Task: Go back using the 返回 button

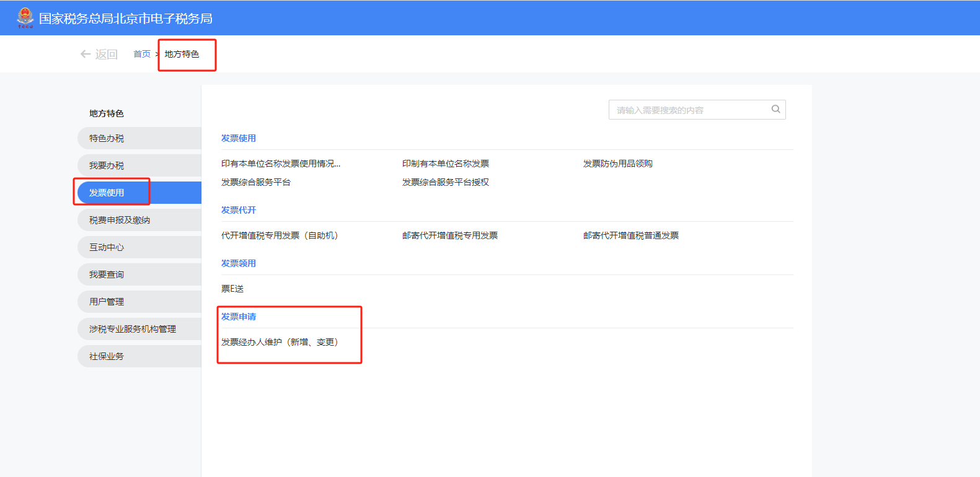Action: pos(99,54)
